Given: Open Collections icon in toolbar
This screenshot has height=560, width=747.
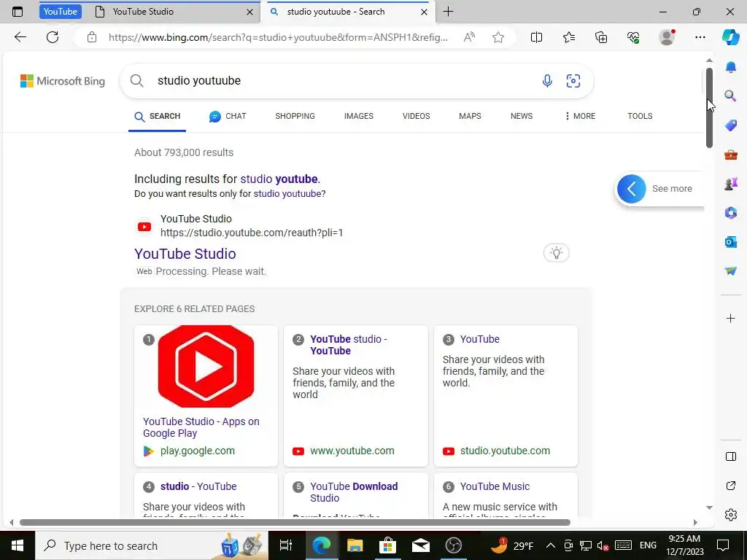Looking at the screenshot, I should 601,37.
